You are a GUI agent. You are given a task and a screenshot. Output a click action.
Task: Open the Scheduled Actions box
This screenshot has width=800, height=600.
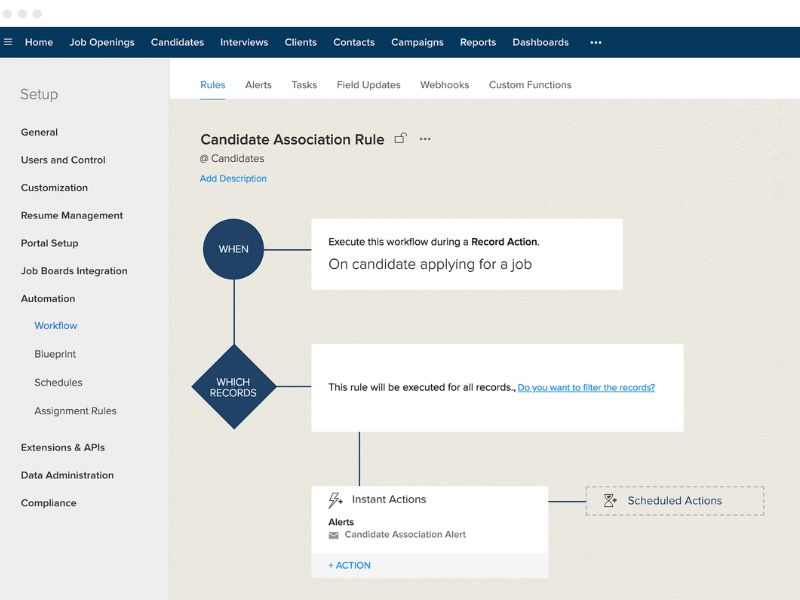pos(675,501)
